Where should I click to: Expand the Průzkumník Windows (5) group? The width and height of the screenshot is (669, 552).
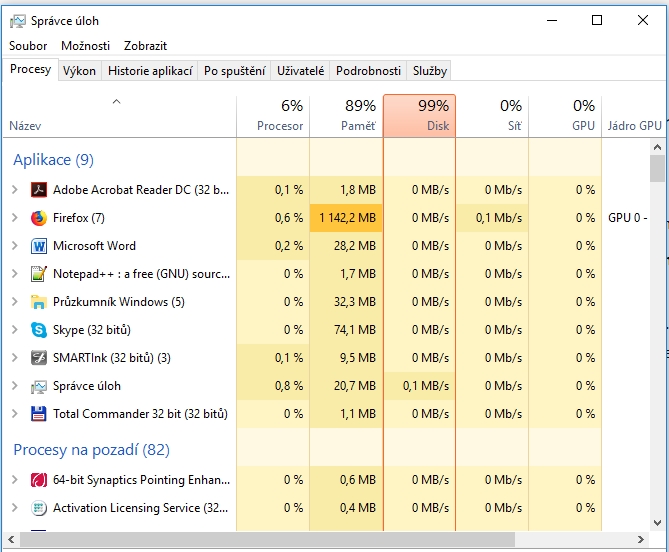pyautogui.click(x=14, y=302)
